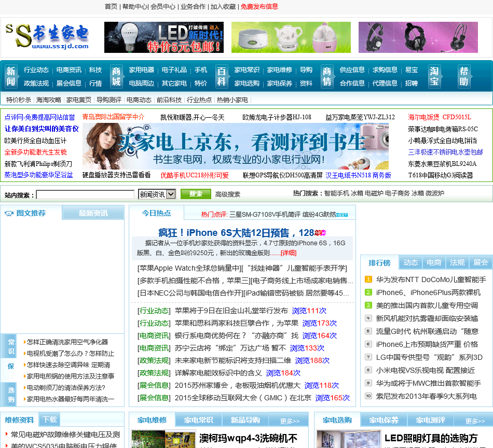The image size is (493, 448).
Task: Open the 淘宝 navigation block
Action: point(434,76)
